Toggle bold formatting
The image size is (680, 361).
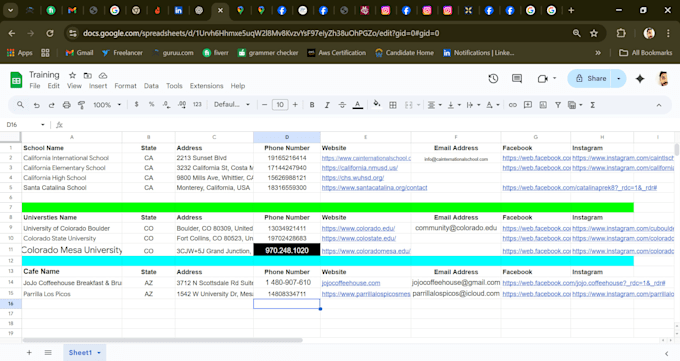click(312, 105)
